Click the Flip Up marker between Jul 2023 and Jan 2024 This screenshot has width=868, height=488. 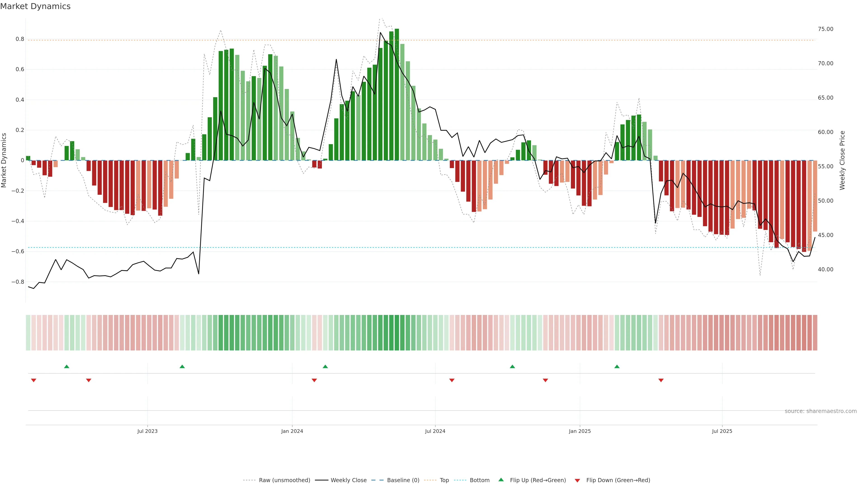(x=182, y=366)
